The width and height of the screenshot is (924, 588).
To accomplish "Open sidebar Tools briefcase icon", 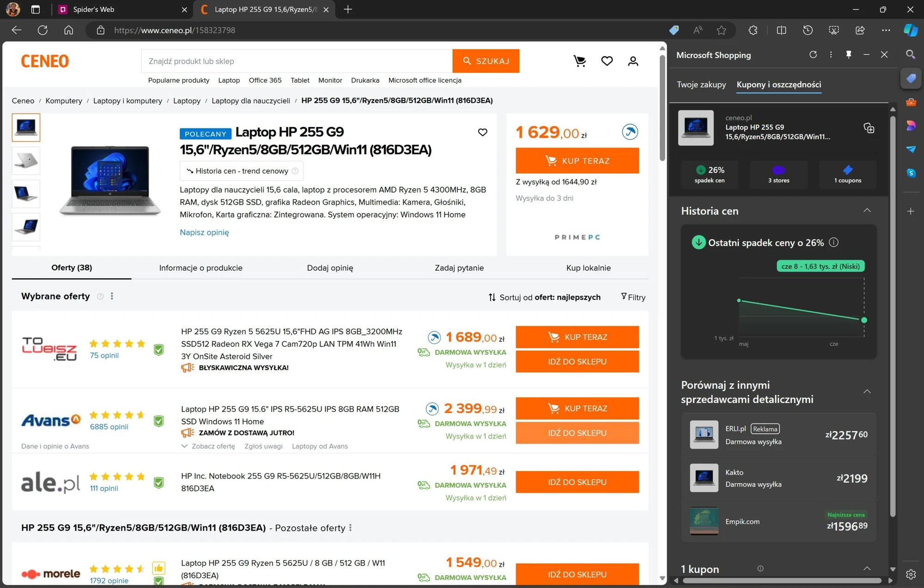I will 911,102.
